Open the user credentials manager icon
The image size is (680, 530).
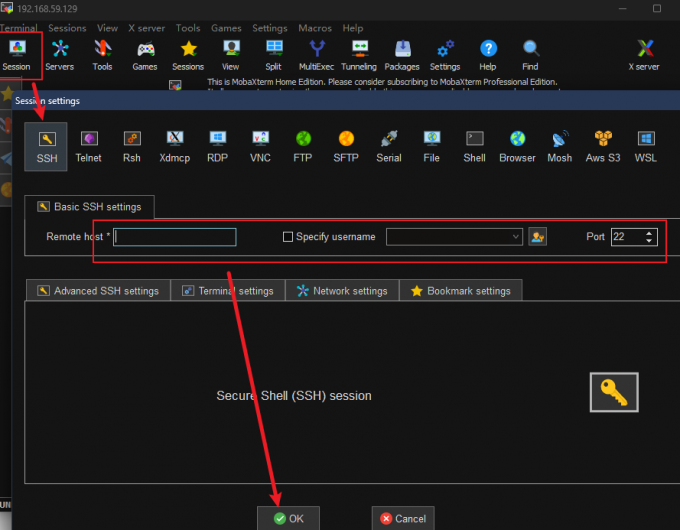click(537, 237)
